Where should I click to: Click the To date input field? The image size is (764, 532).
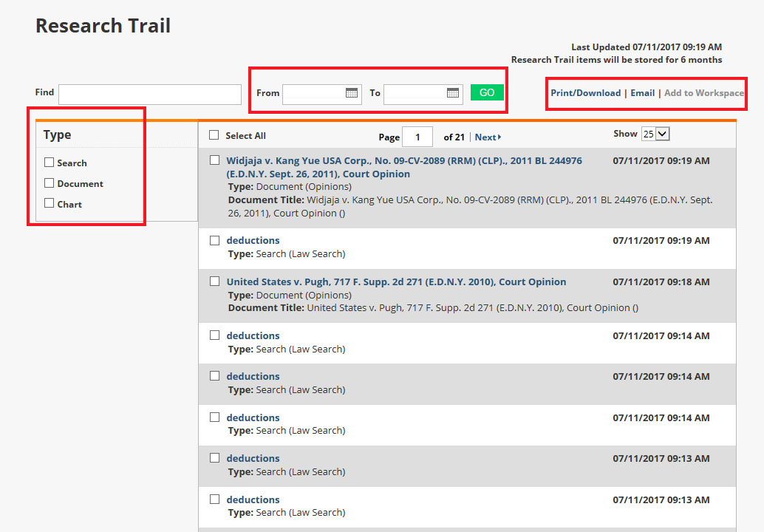tap(415, 94)
